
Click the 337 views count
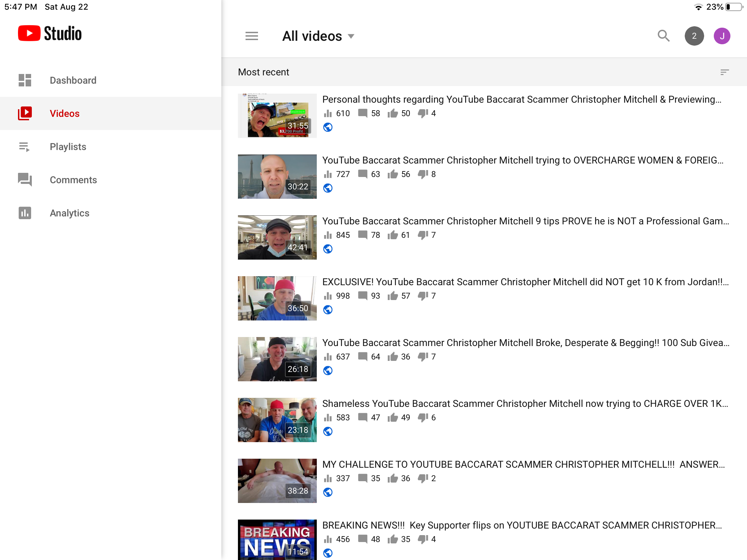pyautogui.click(x=343, y=478)
